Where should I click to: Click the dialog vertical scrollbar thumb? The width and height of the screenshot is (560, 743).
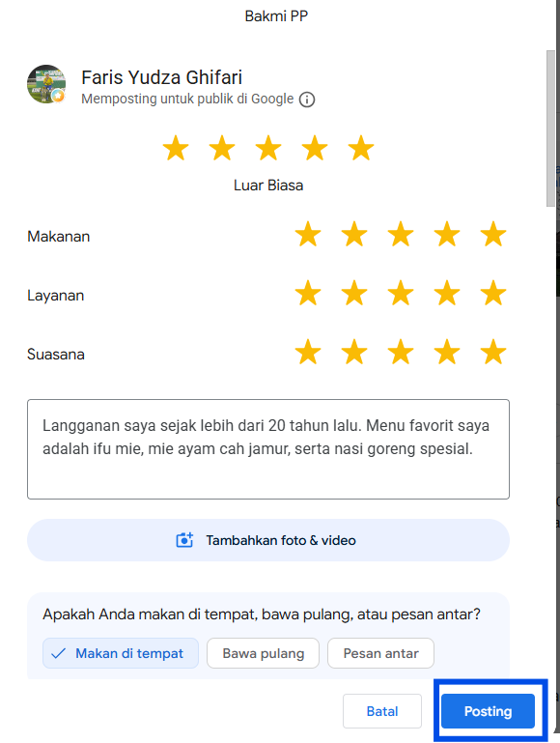point(550,129)
